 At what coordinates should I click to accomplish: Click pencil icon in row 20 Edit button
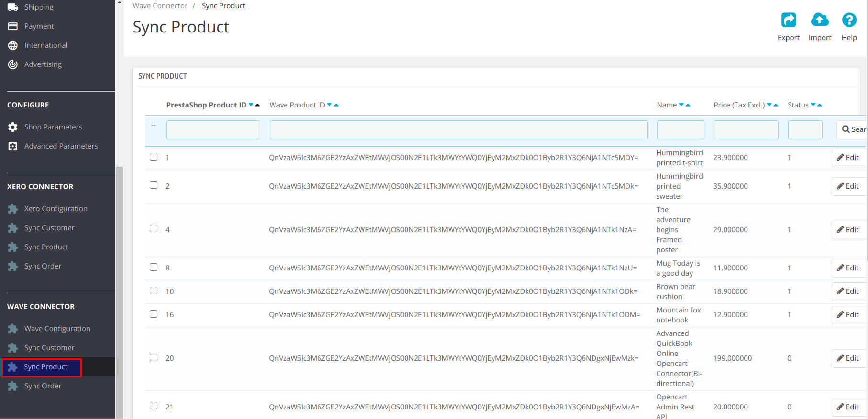pos(840,358)
